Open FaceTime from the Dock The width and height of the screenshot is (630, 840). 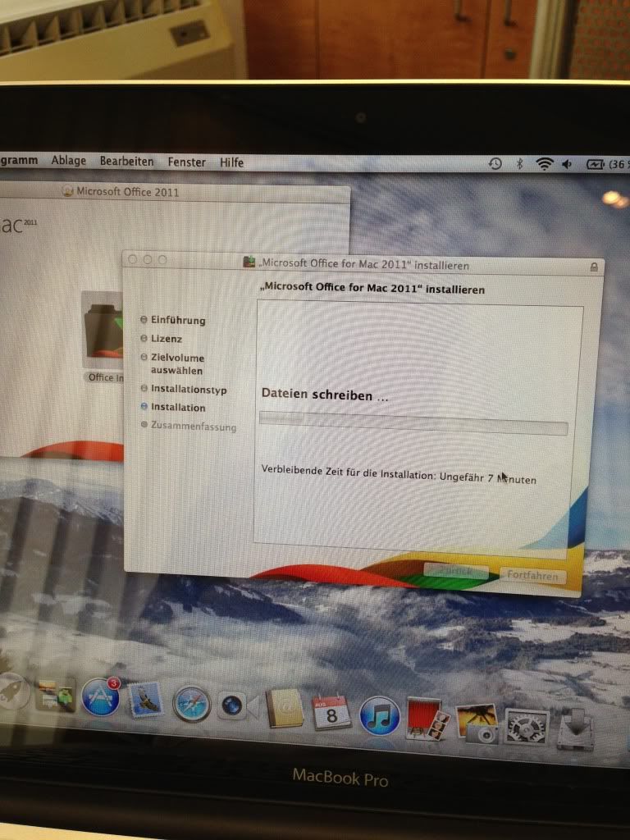click(x=239, y=705)
